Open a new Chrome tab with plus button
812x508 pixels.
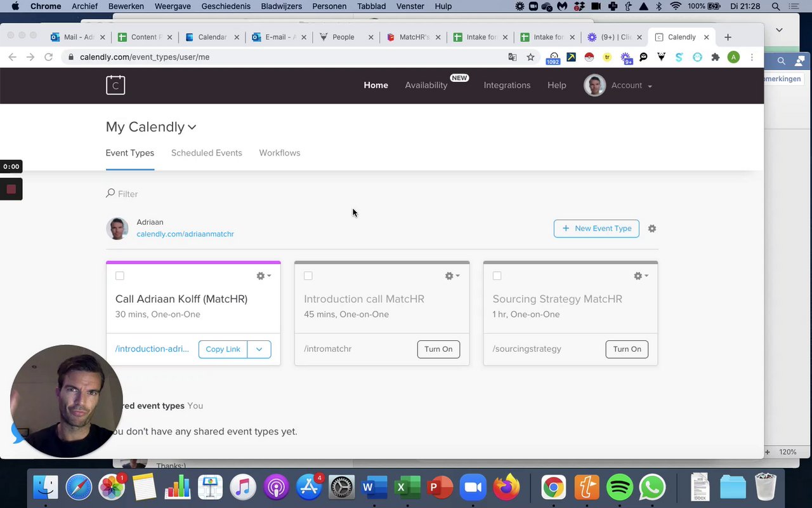728,37
